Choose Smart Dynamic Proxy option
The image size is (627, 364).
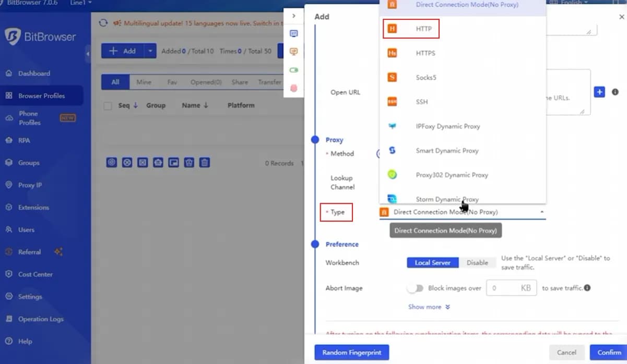click(463, 151)
